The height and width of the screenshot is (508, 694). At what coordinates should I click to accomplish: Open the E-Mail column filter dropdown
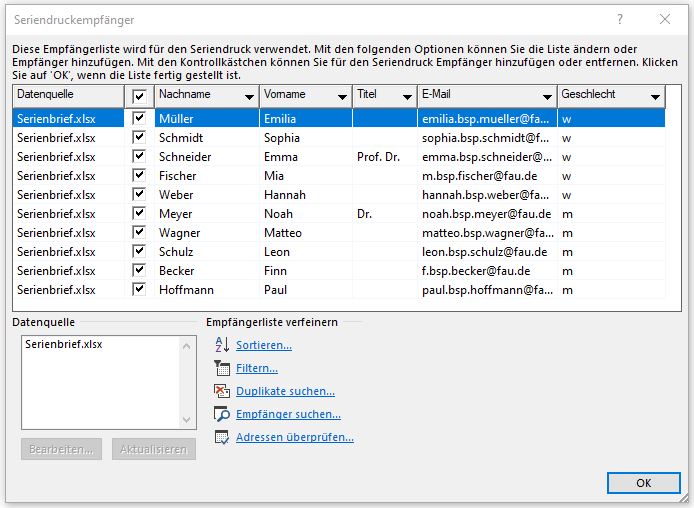click(x=548, y=96)
